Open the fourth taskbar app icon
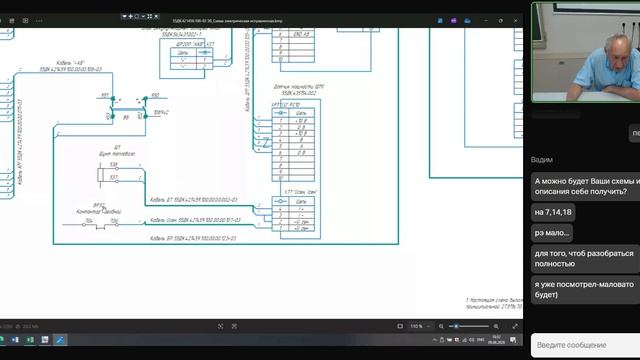Image resolution: width=640 pixels, height=360 pixels. tap(45, 340)
